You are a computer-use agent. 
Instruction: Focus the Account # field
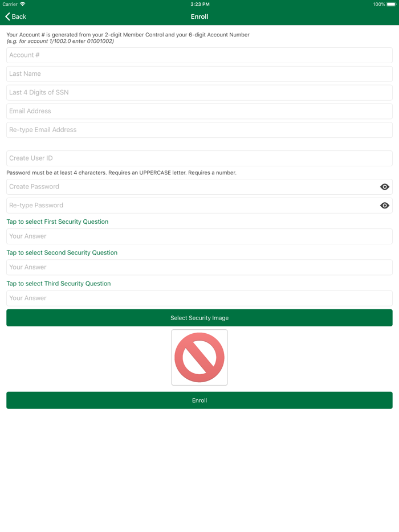coord(199,55)
